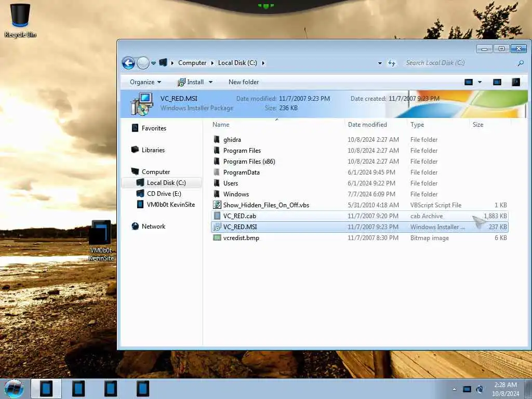This screenshot has width=532, height=399.
Task: Select the Windows folder
Action: coord(236,194)
